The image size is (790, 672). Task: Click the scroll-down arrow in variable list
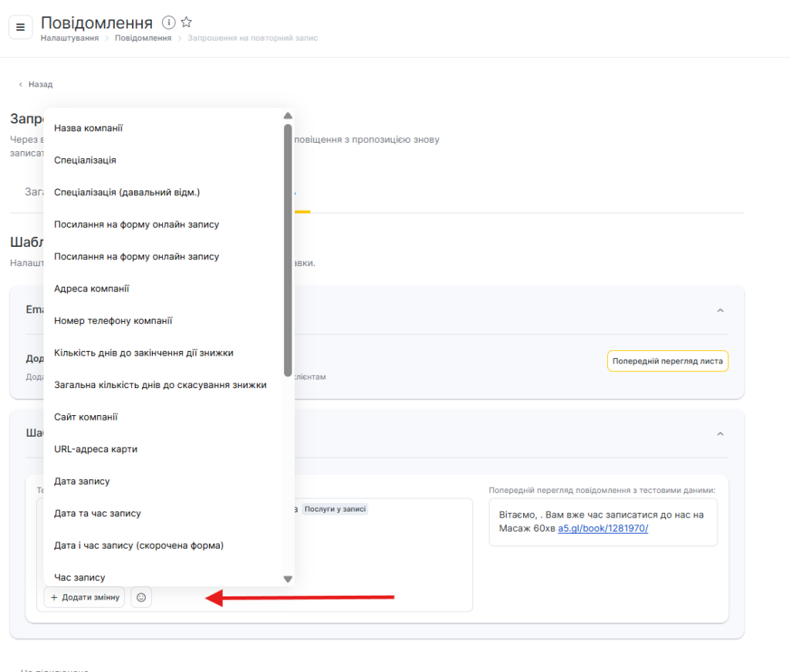pyautogui.click(x=288, y=579)
